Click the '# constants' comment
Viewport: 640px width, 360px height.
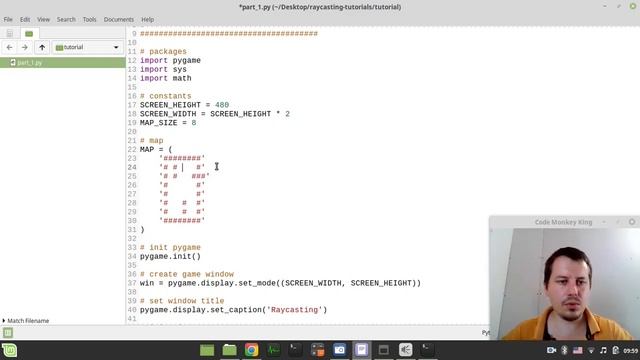[166, 96]
